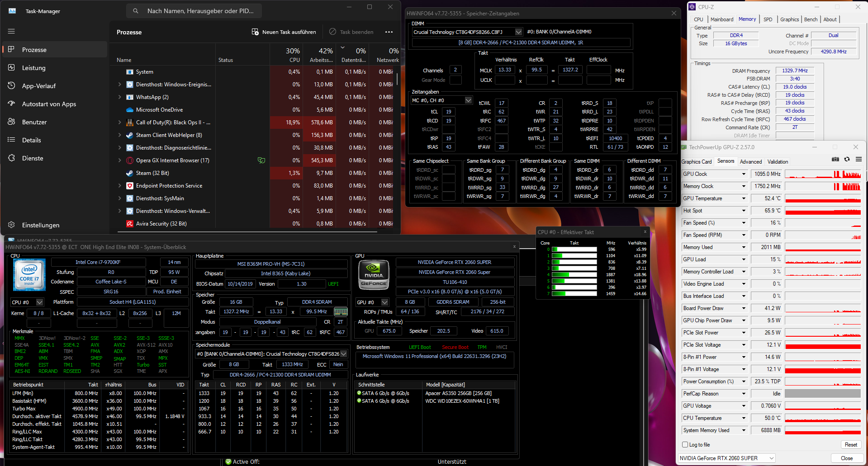The width and height of the screenshot is (868, 466).
Task: Open the Fan Speed (%) sensor dropdown
Action: 743,223
